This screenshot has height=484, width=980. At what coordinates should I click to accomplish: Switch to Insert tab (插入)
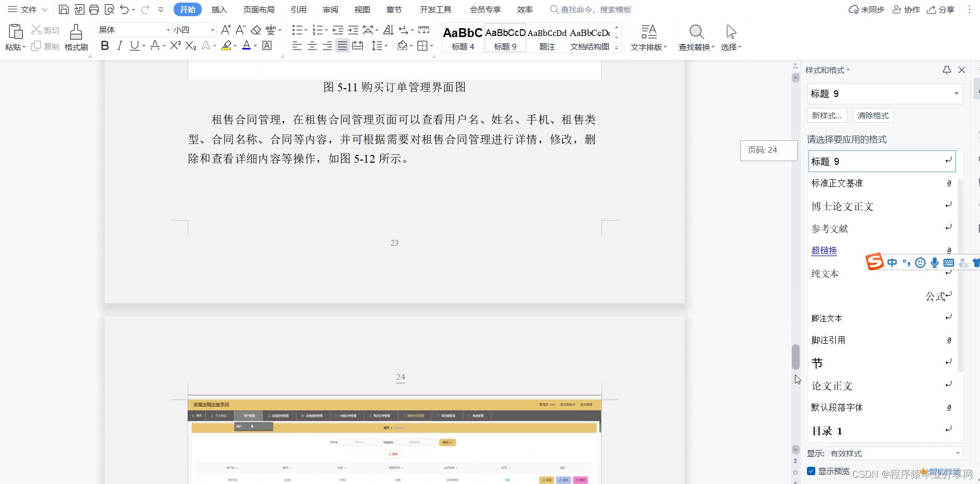click(x=219, y=9)
